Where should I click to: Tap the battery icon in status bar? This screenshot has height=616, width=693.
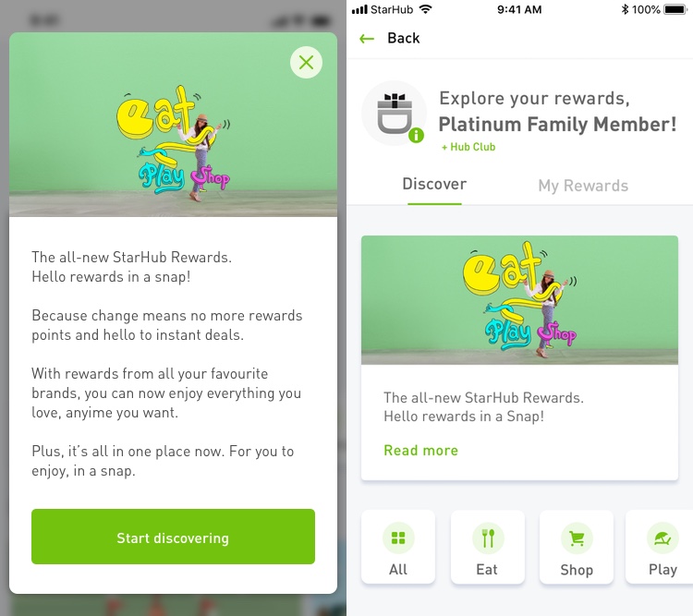pos(677,9)
